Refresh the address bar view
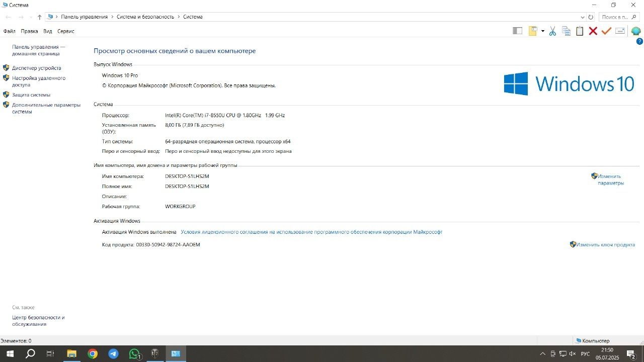 point(591,17)
